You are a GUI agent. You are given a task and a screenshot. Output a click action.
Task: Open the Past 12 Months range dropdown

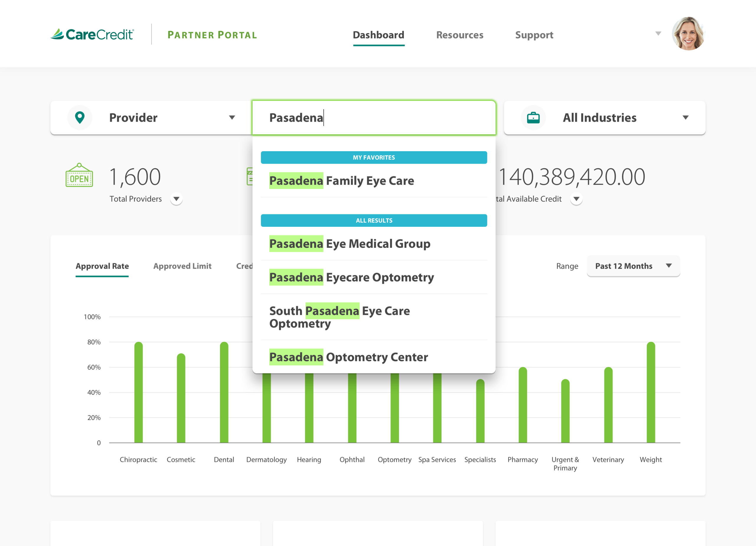(x=633, y=266)
